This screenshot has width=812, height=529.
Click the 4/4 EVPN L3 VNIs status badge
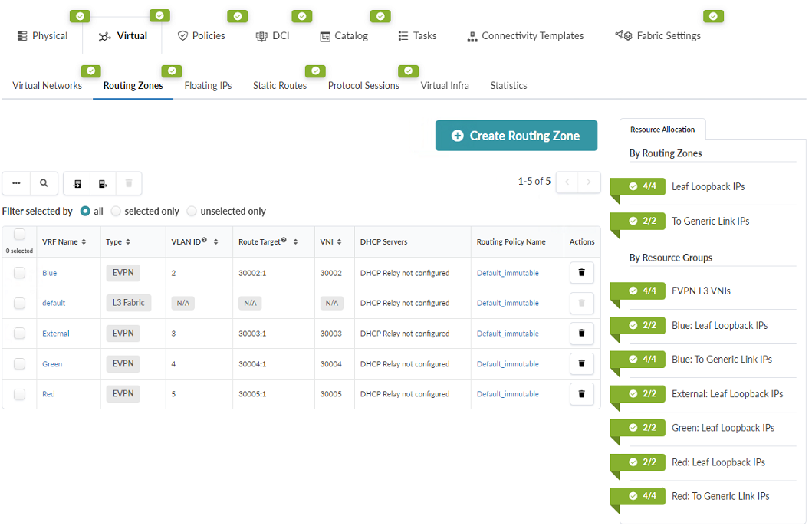(643, 291)
